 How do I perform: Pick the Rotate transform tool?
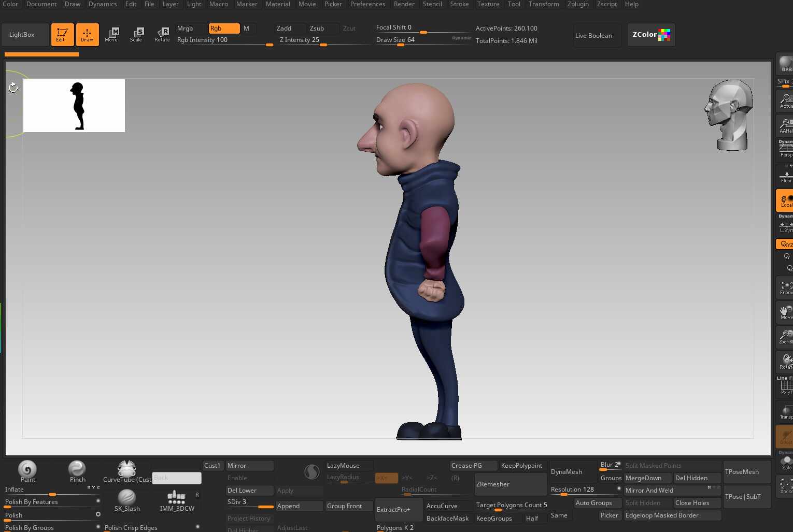pos(162,35)
